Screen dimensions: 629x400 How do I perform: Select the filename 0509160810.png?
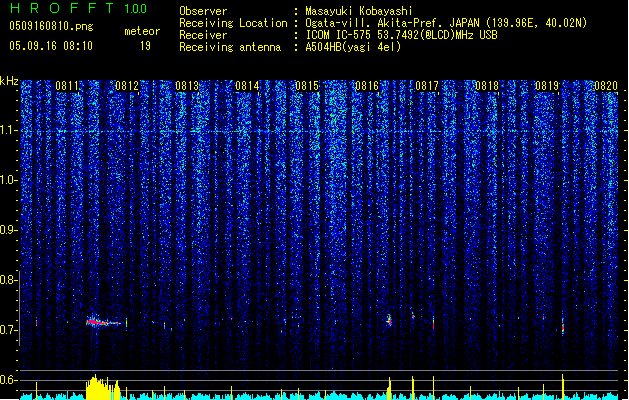coord(51,26)
